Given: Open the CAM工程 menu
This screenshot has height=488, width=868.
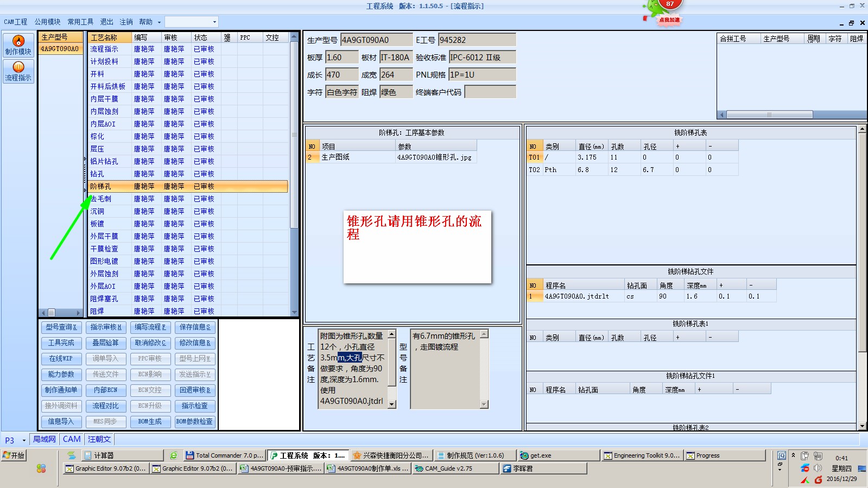Looking at the screenshot, I should click(16, 22).
